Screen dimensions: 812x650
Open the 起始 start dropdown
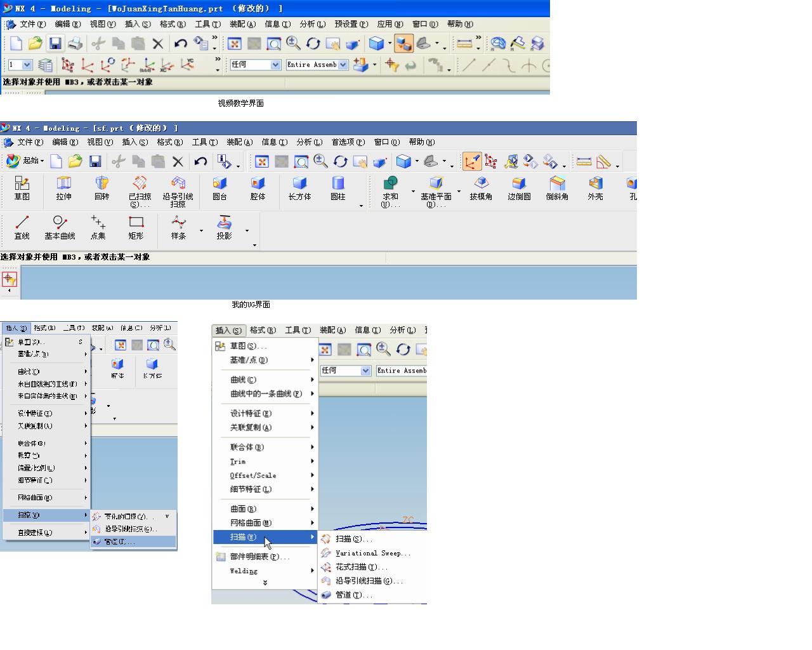tap(25, 161)
